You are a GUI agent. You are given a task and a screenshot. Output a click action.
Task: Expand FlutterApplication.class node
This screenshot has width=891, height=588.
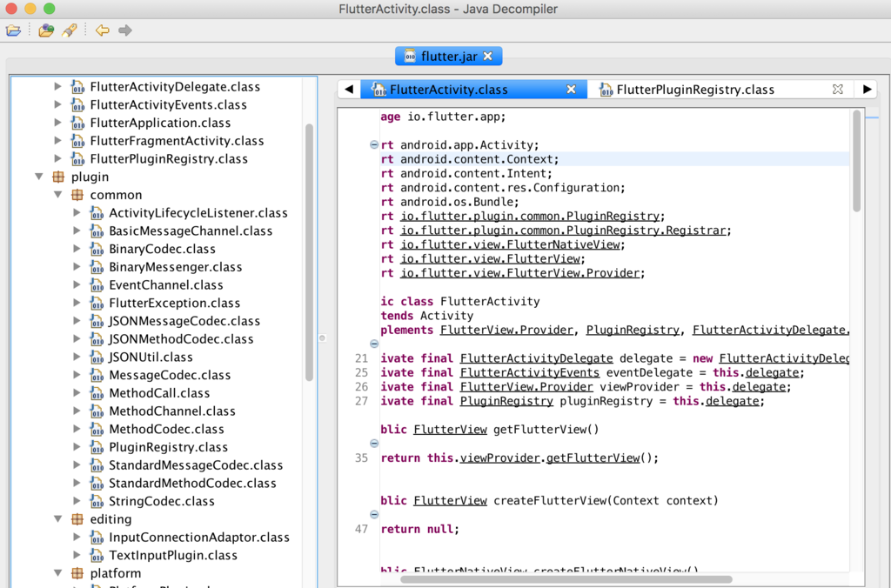58,122
